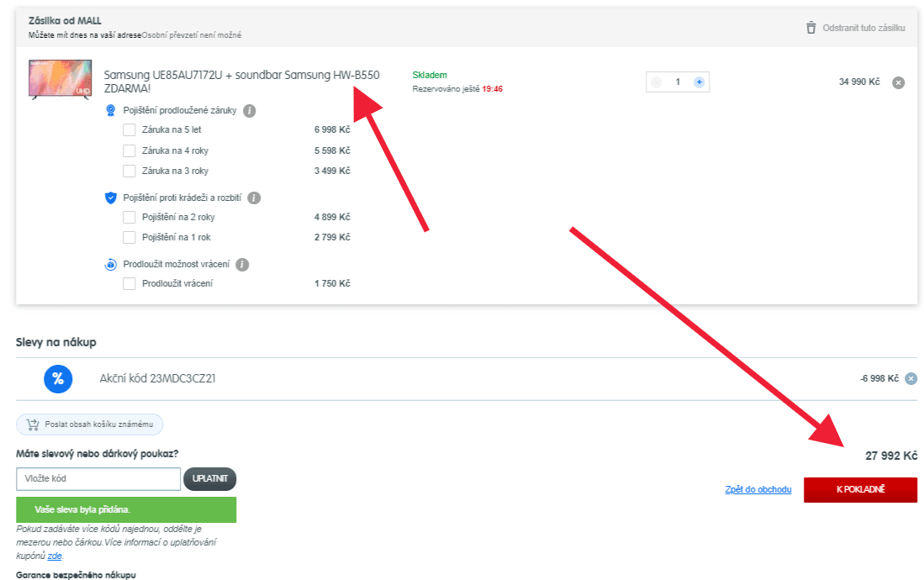Click the Akční kód 23MDC3CZ21 text
This screenshot has height=580, width=924.
[x=157, y=378]
